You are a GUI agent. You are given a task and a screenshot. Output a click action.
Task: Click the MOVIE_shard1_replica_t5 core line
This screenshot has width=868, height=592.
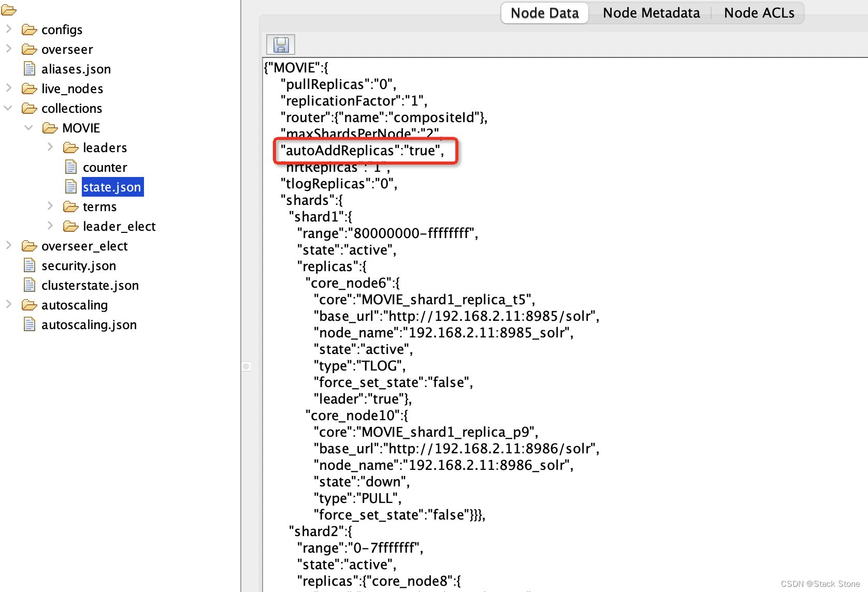424,300
